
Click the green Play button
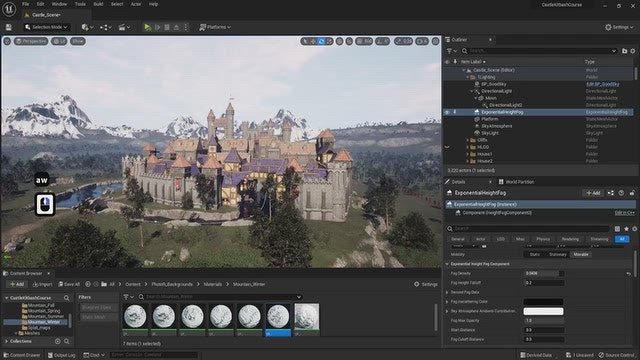[147, 27]
